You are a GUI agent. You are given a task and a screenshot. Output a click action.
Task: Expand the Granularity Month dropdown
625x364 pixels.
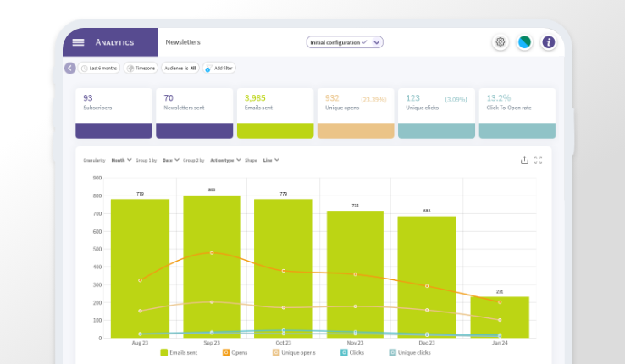121,160
